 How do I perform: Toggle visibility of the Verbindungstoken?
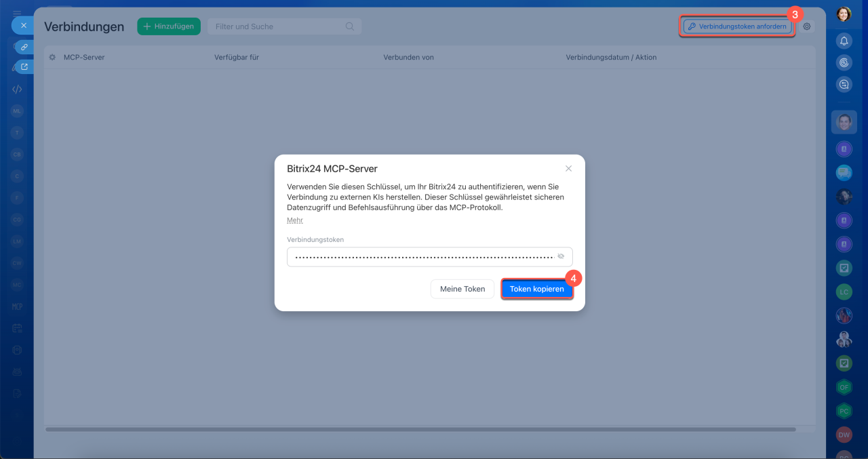pyautogui.click(x=561, y=256)
